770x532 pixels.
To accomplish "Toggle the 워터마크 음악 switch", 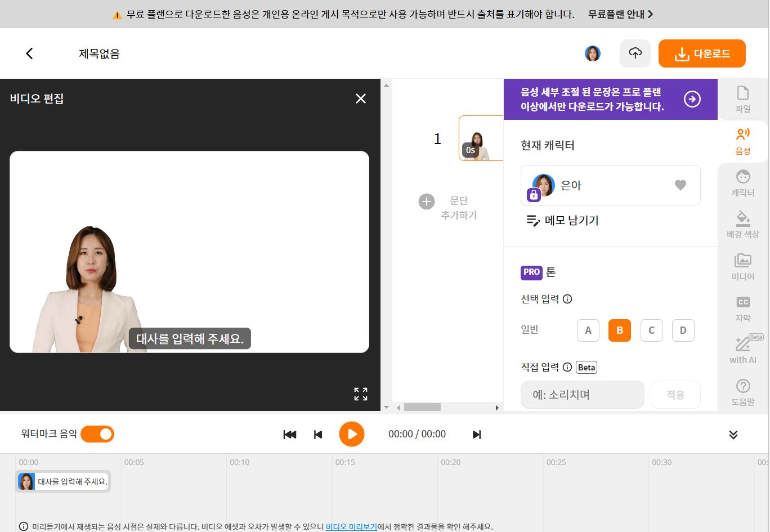I will (x=97, y=434).
